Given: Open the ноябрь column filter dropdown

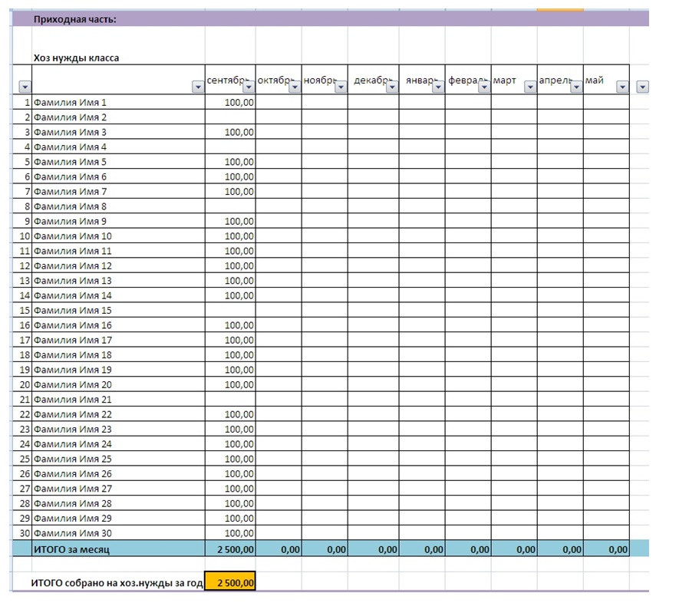Looking at the screenshot, I should 341,87.
